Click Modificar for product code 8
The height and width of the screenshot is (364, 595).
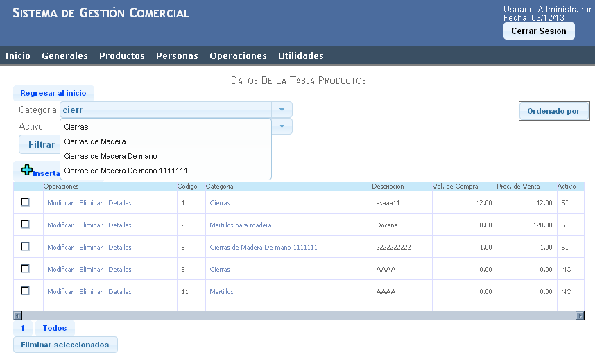(60, 270)
